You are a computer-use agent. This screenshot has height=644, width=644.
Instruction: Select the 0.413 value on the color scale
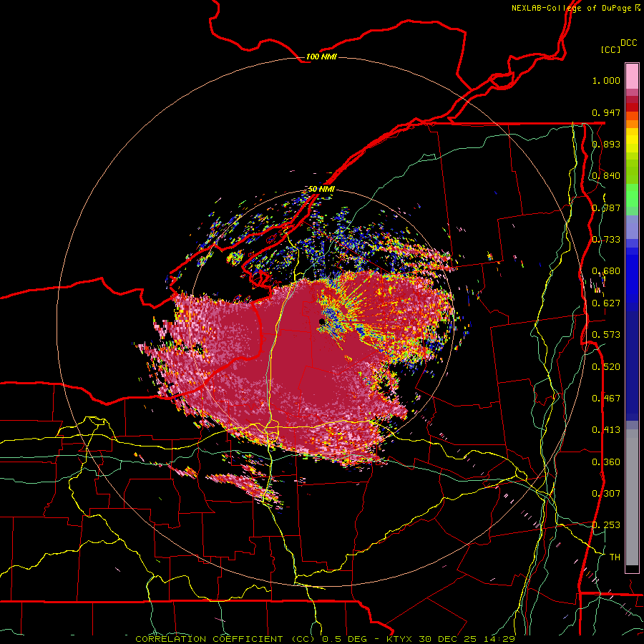(606, 430)
